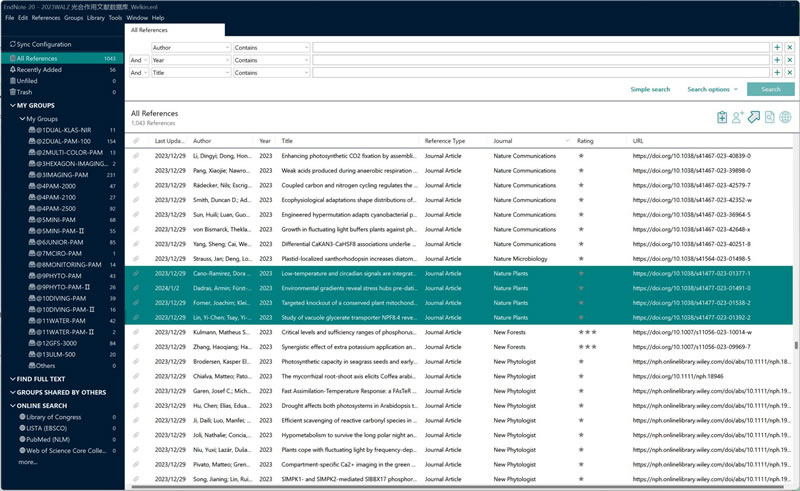Click the online search globe icon

pyautogui.click(x=785, y=118)
